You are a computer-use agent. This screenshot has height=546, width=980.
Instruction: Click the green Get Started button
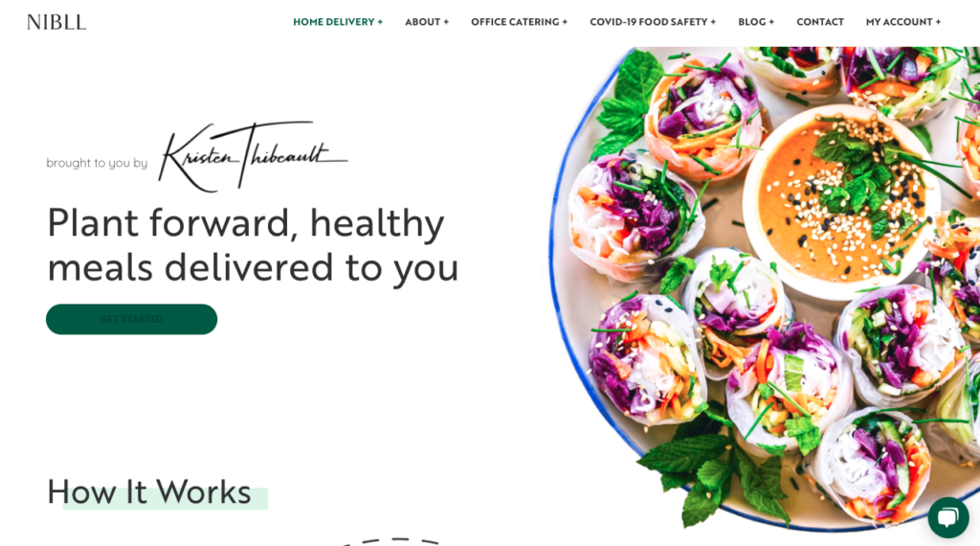click(131, 319)
